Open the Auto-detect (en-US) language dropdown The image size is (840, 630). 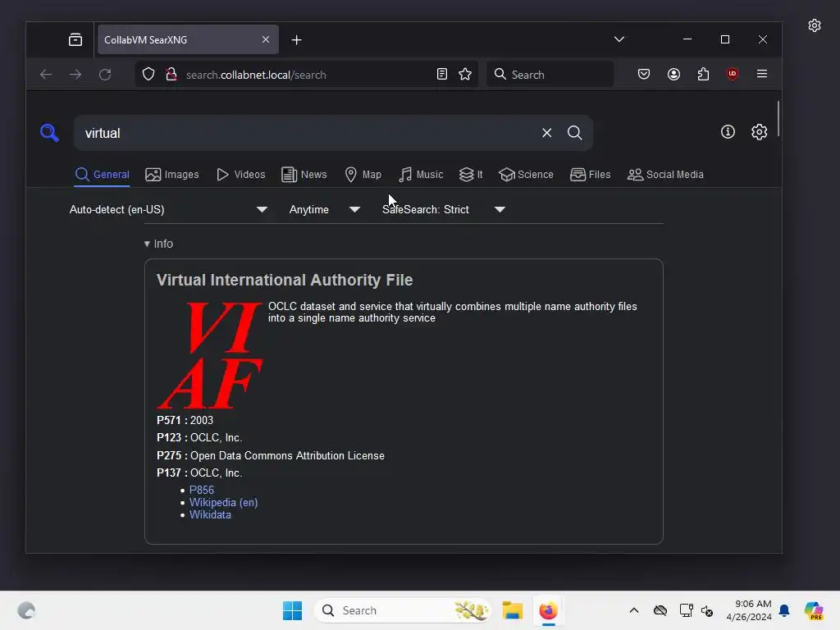point(168,209)
